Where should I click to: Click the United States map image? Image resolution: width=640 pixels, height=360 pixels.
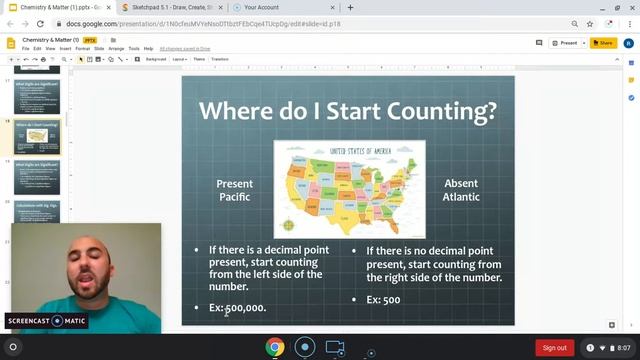pyautogui.click(x=349, y=189)
